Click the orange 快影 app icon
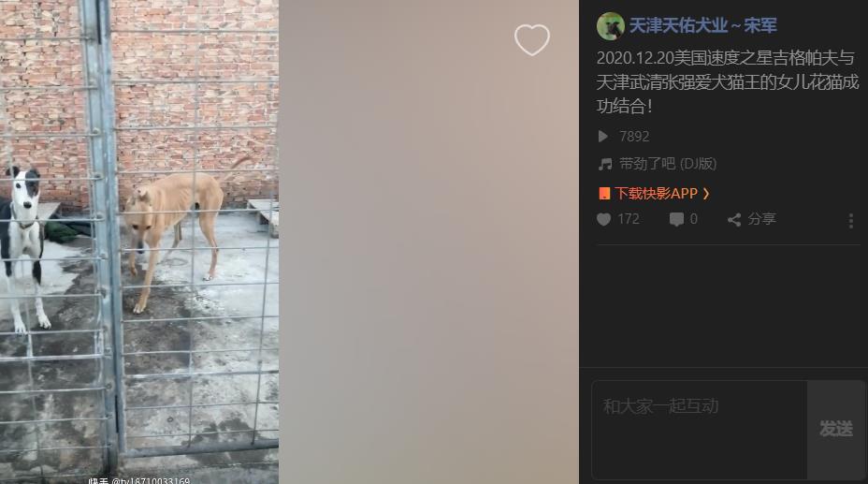Screen dimensions: 868x484 pos(604,193)
